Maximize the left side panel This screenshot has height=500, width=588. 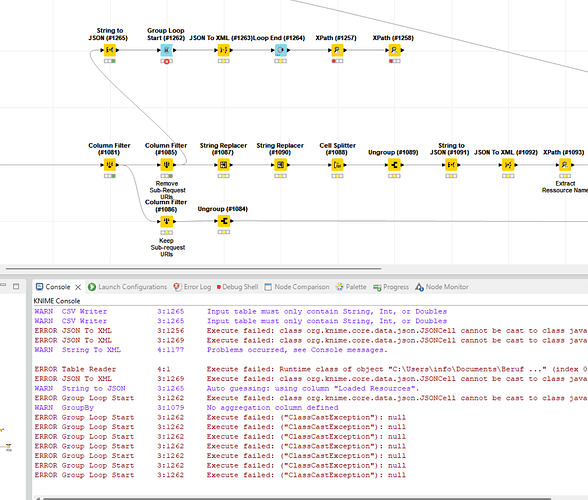16,287
